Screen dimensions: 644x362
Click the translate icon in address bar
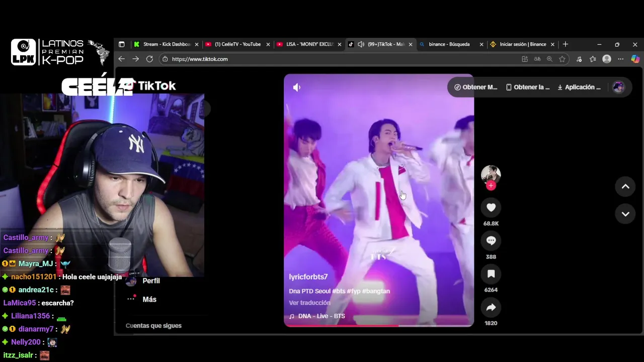(x=537, y=59)
